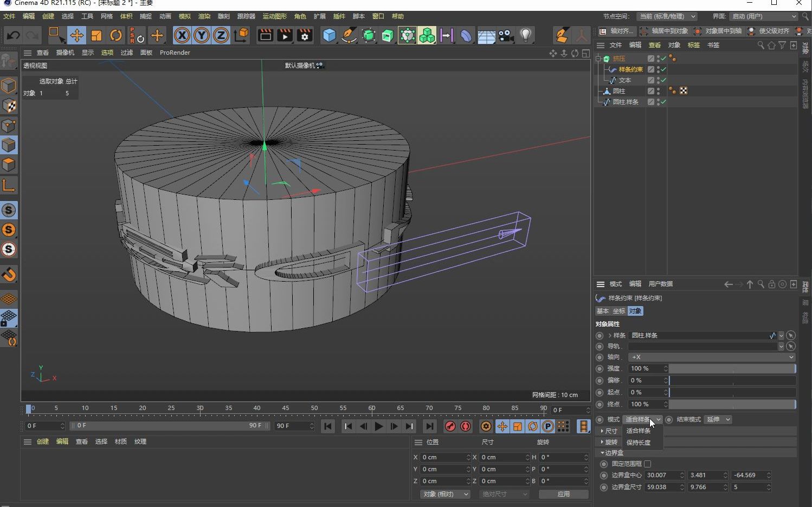Toggle the 圆柱 object's editor visibility dot
Image resolution: width=812 pixels, height=507 pixels.
click(x=658, y=89)
